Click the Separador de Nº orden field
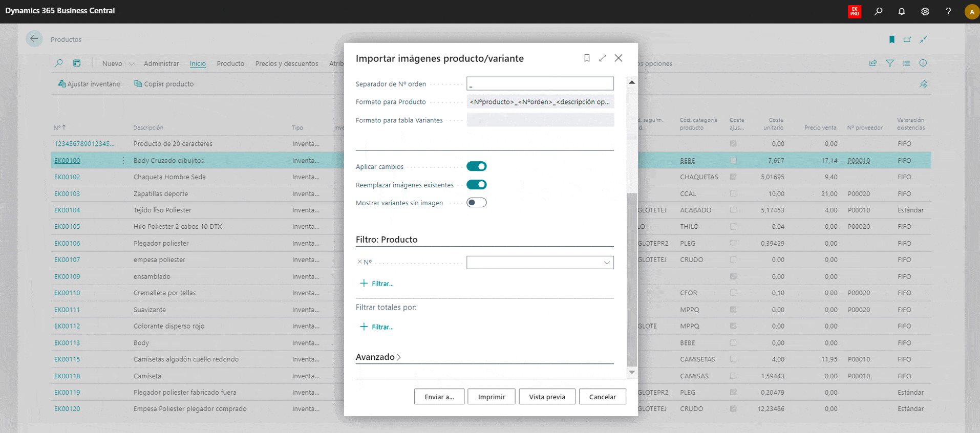The width and height of the screenshot is (980, 433). tap(540, 84)
